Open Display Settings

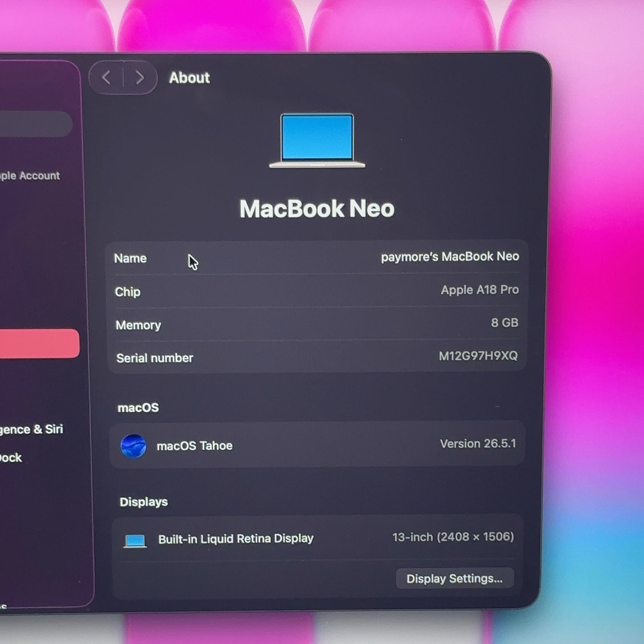click(455, 578)
